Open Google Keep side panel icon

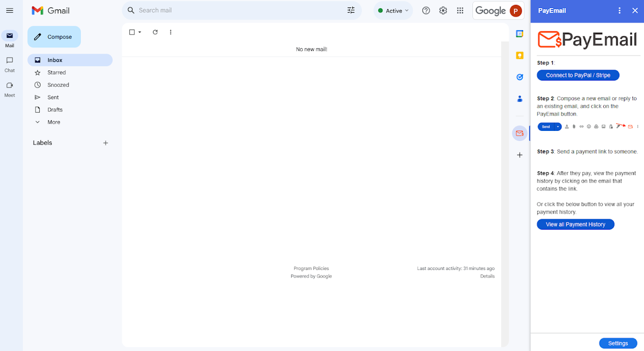click(x=520, y=55)
